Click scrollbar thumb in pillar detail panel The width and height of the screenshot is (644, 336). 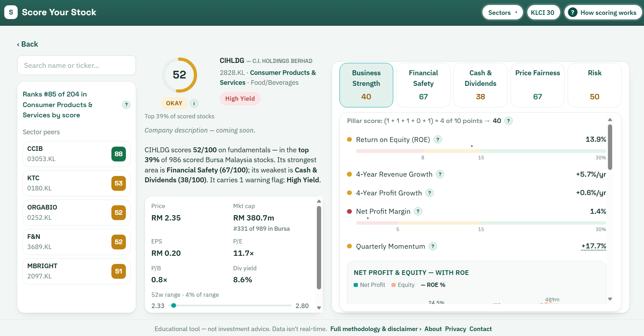(610, 147)
